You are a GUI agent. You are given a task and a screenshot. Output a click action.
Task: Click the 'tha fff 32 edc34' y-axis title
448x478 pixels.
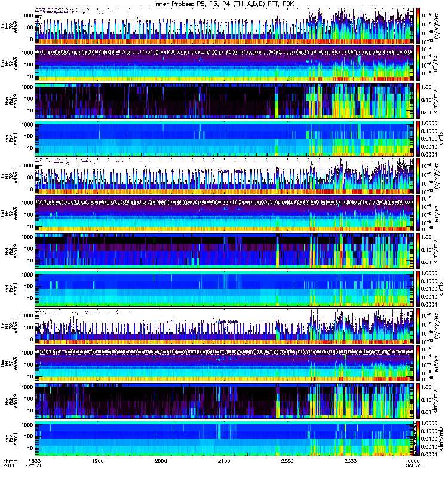9,26
